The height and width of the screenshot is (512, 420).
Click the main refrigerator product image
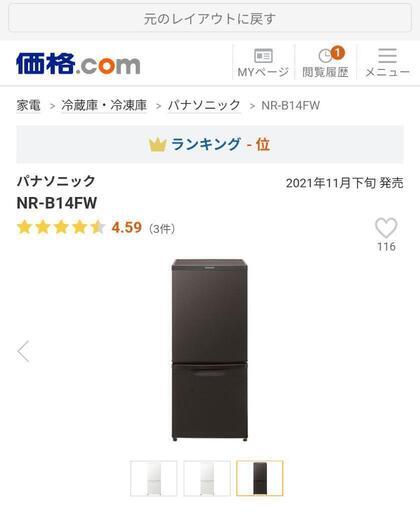click(210, 350)
